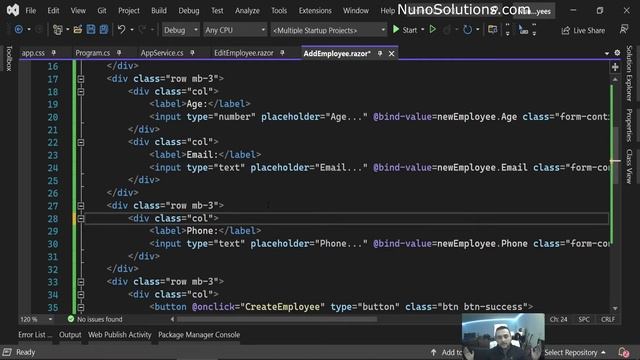The image size is (640, 360).
Task: Click the green No issues found check icon
Action: coord(71,319)
